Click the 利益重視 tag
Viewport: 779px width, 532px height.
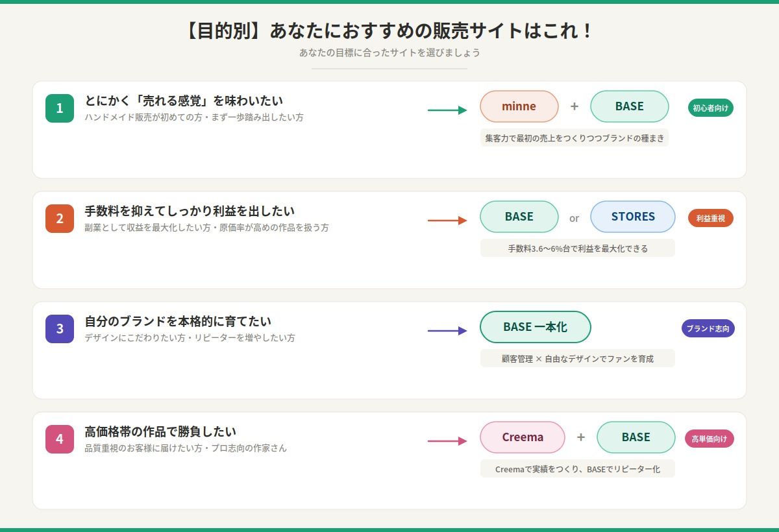[x=710, y=219]
